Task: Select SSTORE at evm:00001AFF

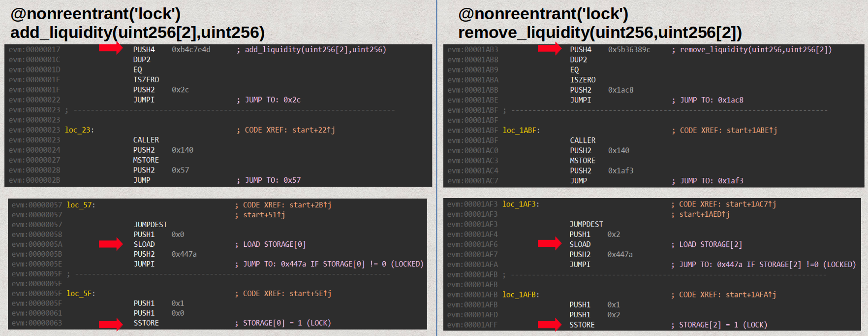Action: point(582,325)
